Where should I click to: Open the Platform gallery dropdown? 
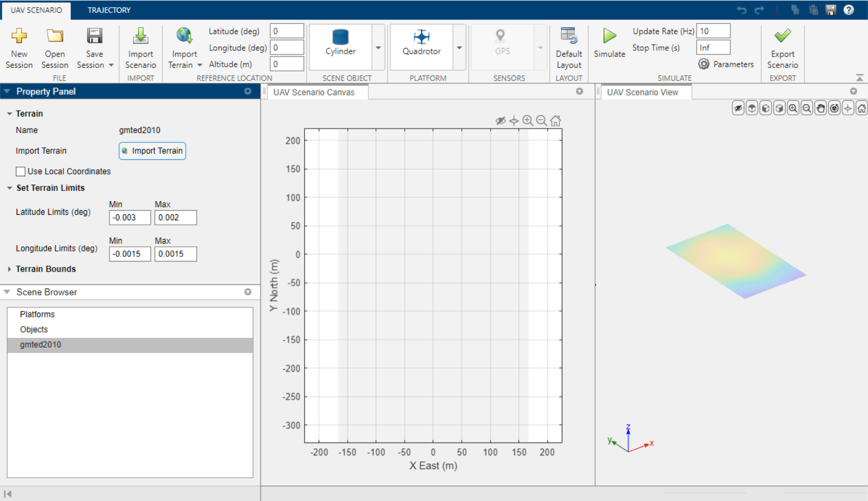tap(459, 47)
